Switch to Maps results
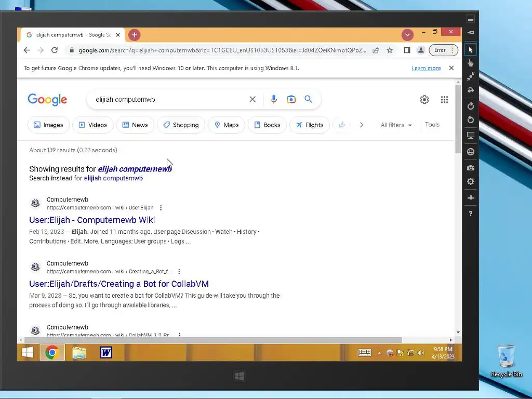Screen dimensions: 532x399 pyautogui.click(x=227, y=125)
